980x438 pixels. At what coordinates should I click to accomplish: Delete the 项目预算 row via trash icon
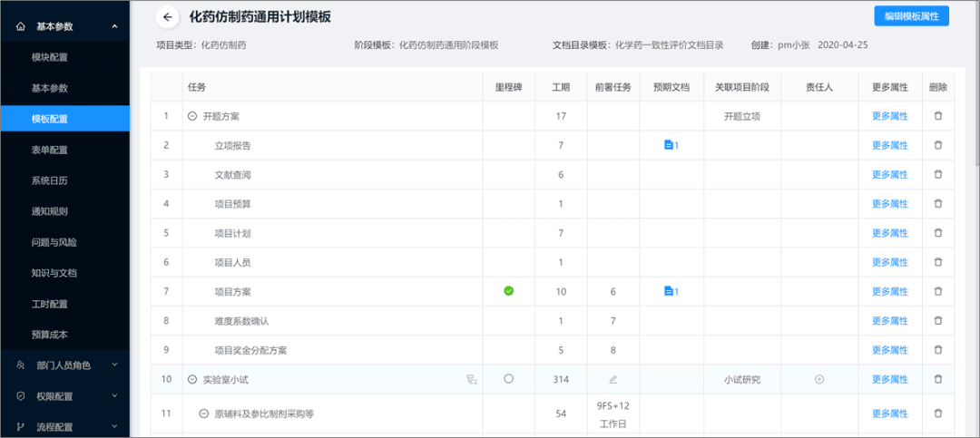tap(938, 204)
